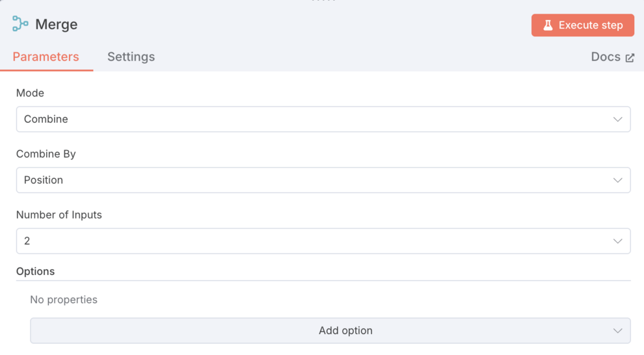Click the drag handle at panel top
Screen dimensions: 644x355
[323, 1]
